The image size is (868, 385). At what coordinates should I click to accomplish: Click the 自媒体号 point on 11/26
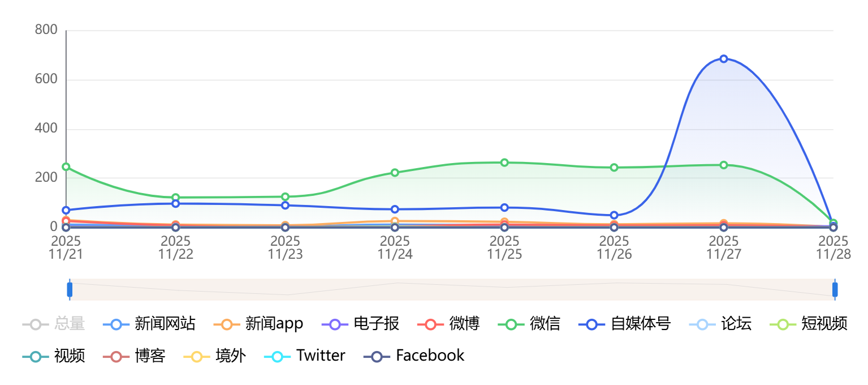pos(614,215)
